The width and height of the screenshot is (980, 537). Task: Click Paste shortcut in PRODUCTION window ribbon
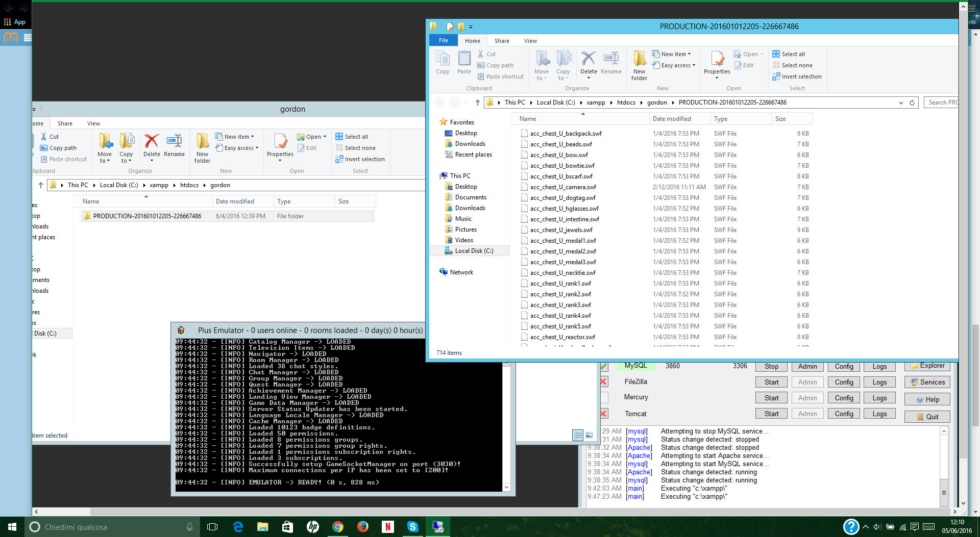[501, 76]
